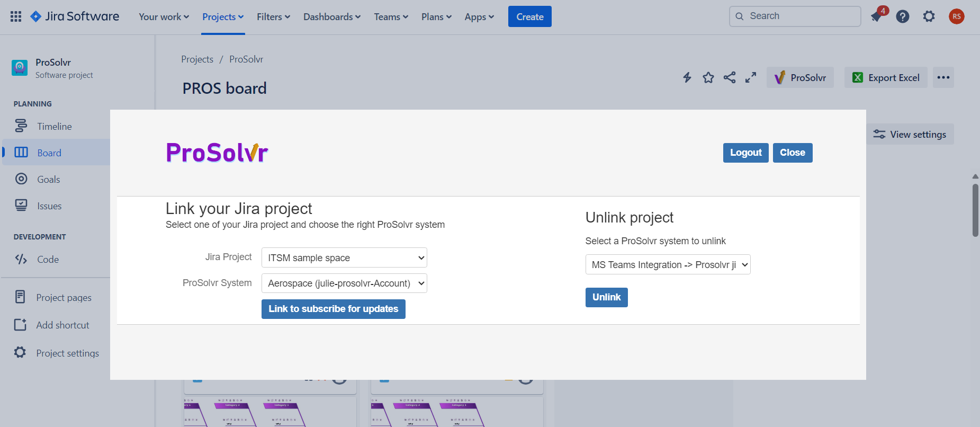Click the ProSolvr project avatar icon
Screen dimensions: 980x427
pyautogui.click(x=20, y=68)
